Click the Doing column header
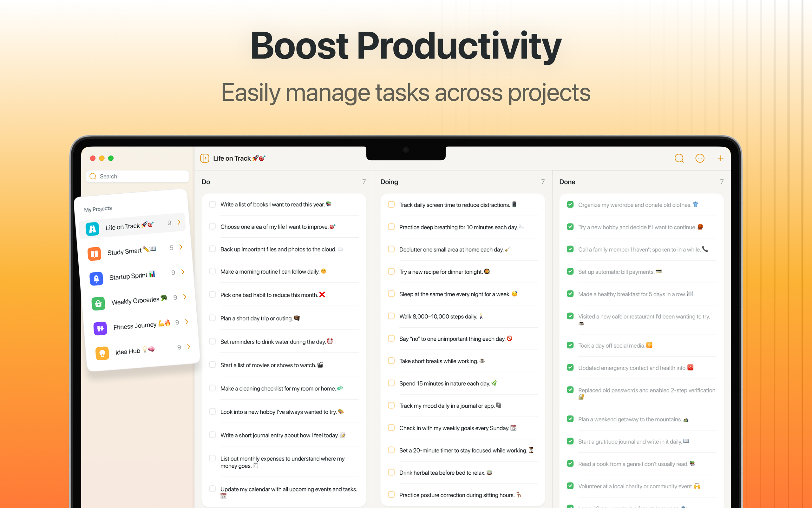This screenshot has width=812, height=508. click(389, 182)
